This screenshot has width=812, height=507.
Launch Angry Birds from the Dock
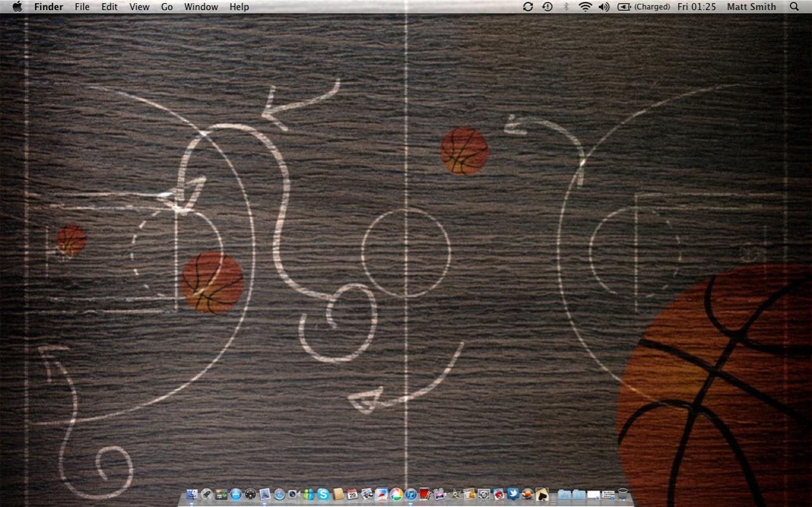pyautogui.click(x=499, y=494)
